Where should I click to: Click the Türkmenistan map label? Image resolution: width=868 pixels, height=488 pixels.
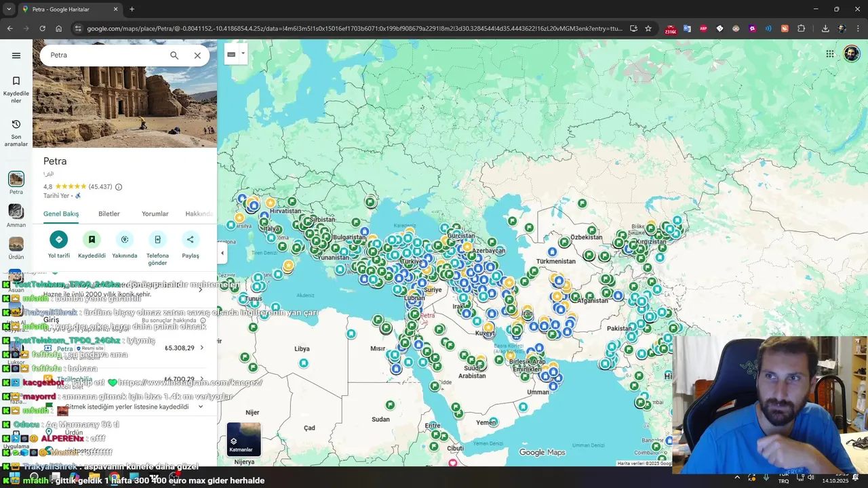(x=555, y=261)
